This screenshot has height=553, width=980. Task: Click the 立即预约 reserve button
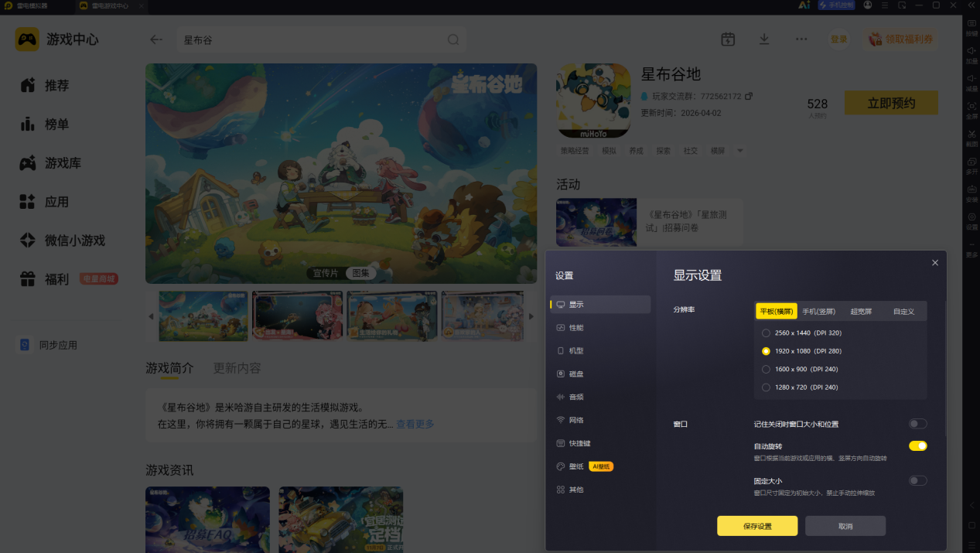tap(891, 103)
